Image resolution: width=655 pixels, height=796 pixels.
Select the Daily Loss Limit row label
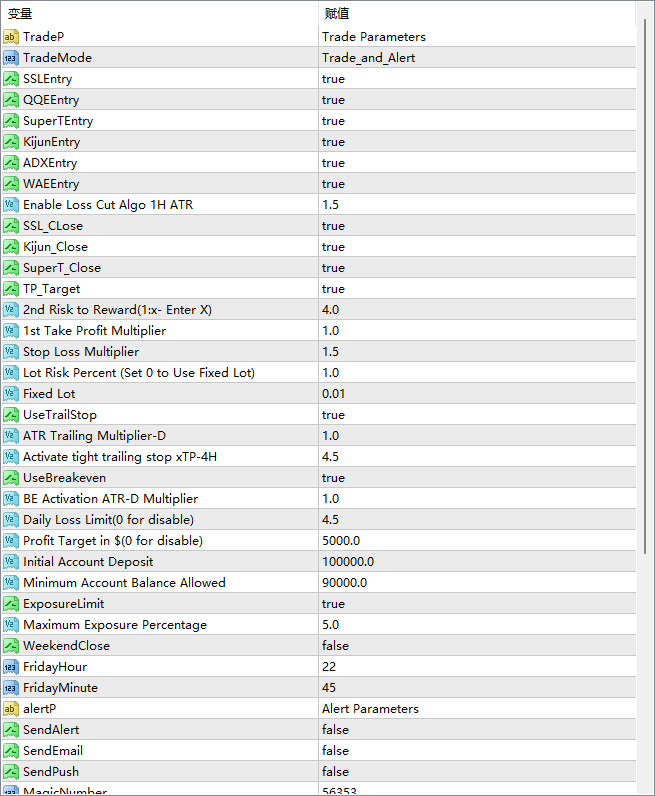coord(108,520)
